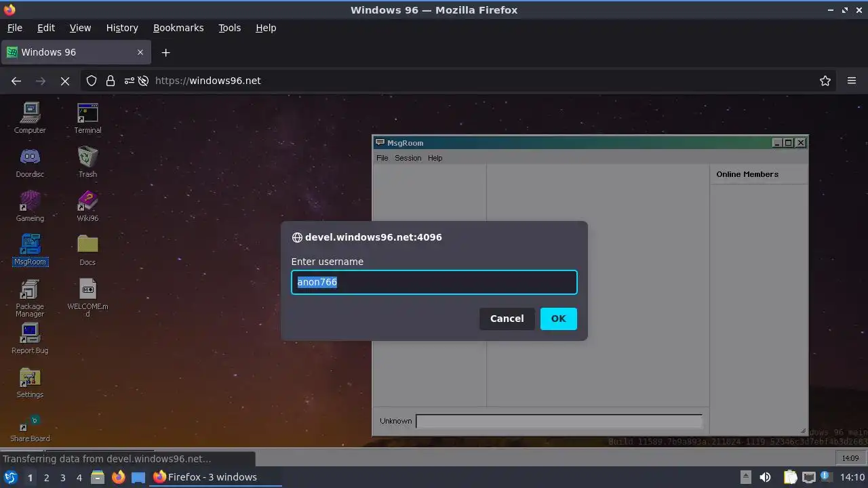The width and height of the screenshot is (868, 488).
Task: Open Firefox hamburger menu
Action: 852,81
